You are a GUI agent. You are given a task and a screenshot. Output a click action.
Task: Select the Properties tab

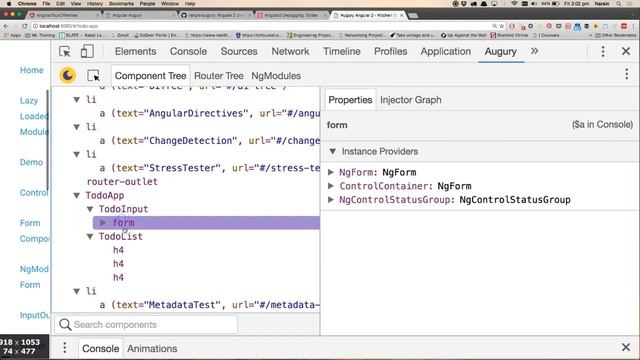(350, 100)
